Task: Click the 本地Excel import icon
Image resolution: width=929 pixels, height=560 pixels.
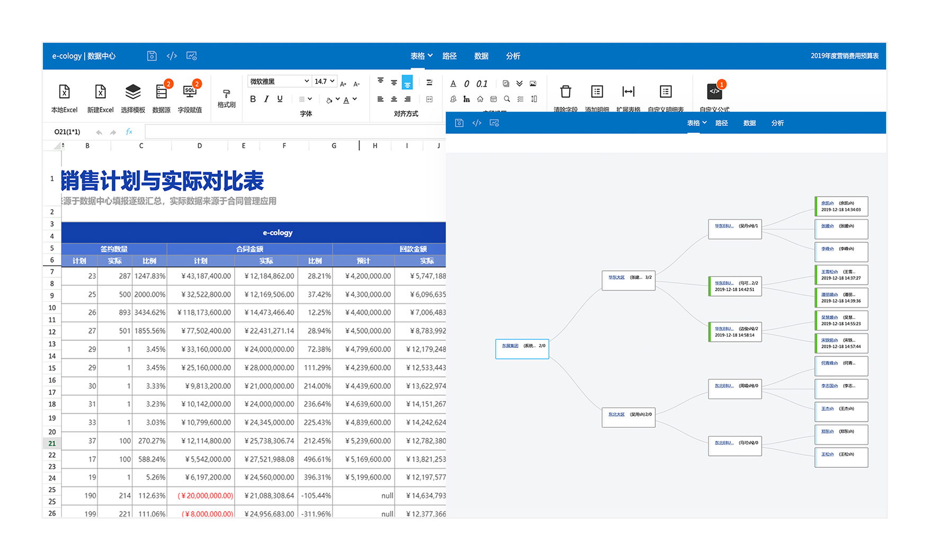Action: pyautogui.click(x=64, y=93)
